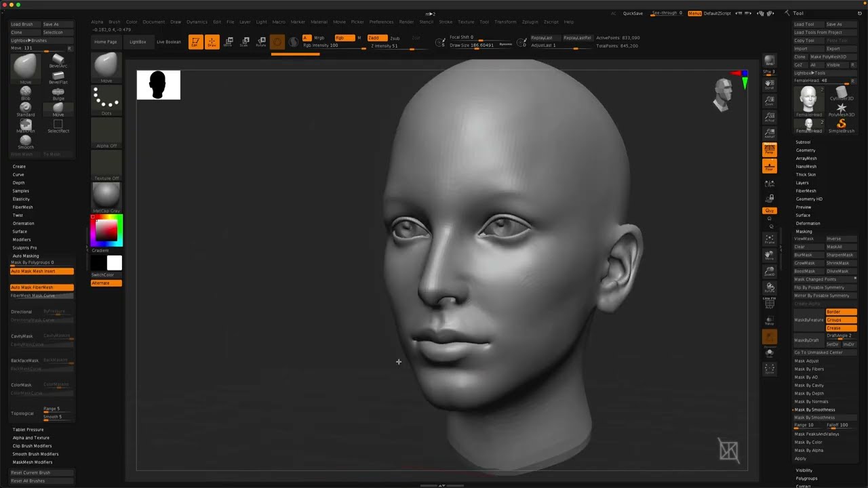Select the SelectRect brush

coord(58,126)
